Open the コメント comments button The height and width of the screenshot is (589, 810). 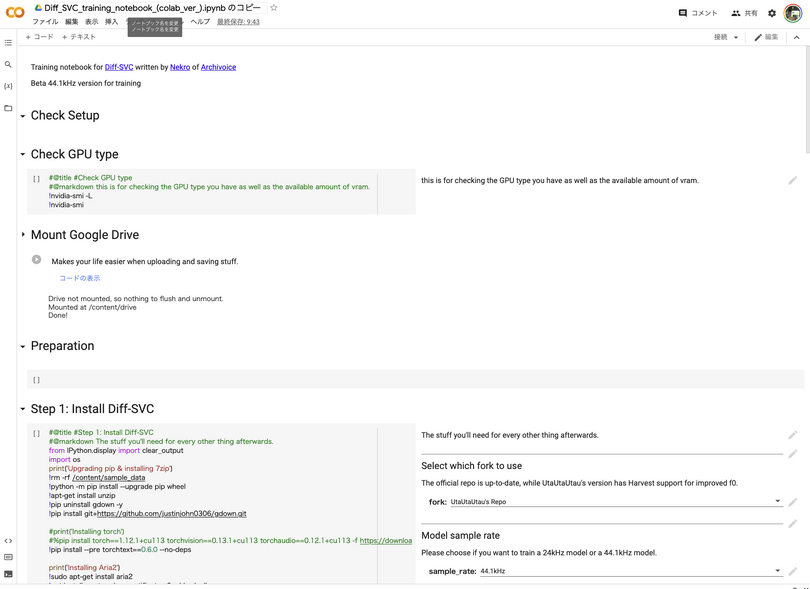(x=698, y=13)
